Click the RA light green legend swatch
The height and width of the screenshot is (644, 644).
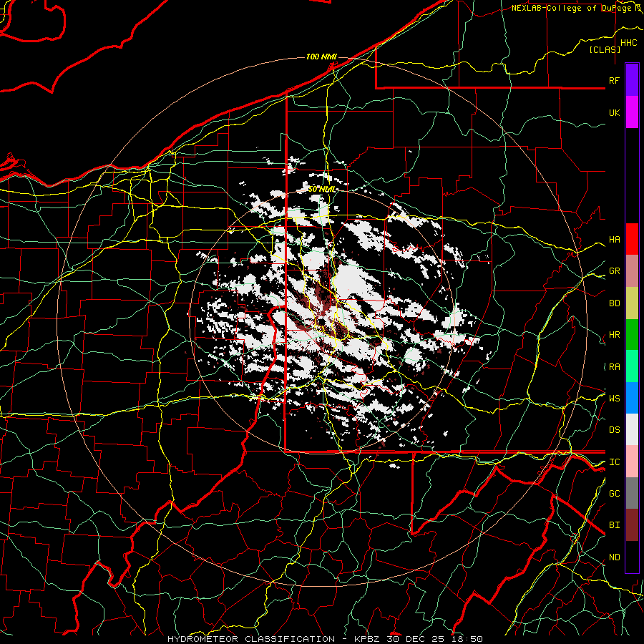632,366
